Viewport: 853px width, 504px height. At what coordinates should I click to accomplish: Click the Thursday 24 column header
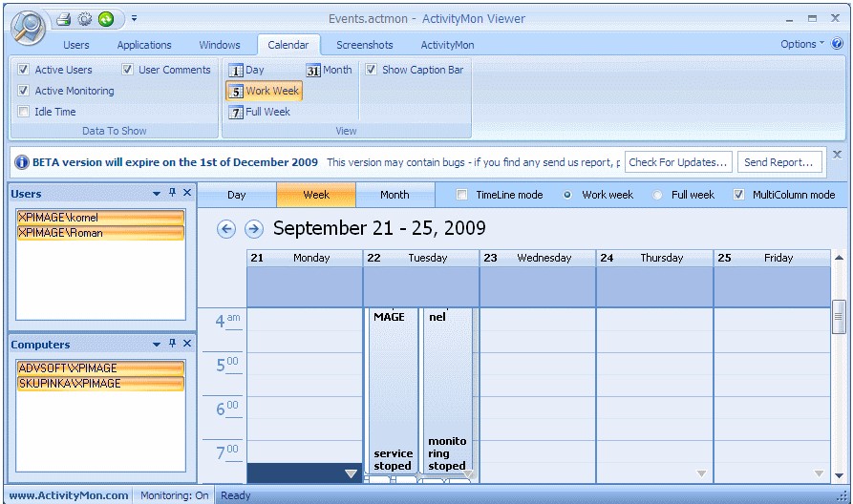point(654,258)
